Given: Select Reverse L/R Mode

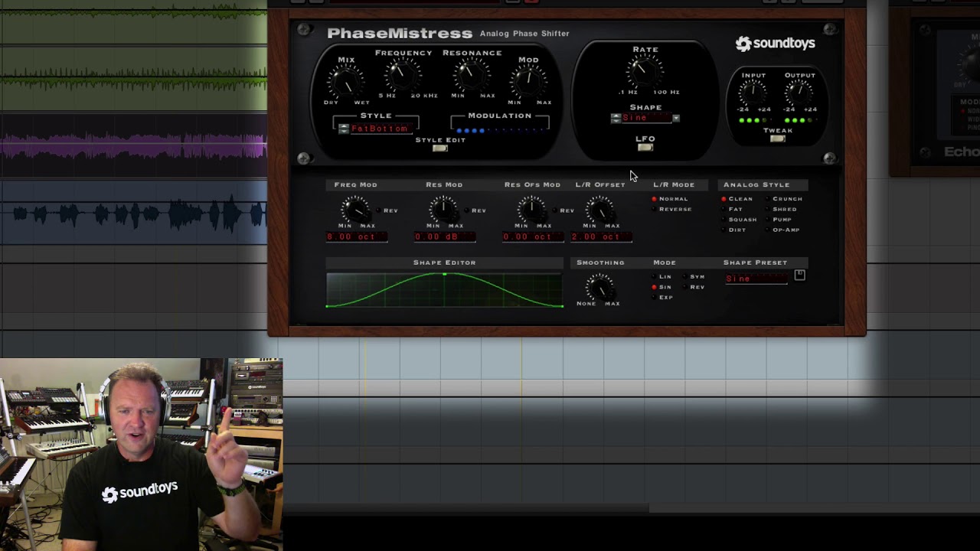Looking at the screenshot, I should [x=671, y=209].
